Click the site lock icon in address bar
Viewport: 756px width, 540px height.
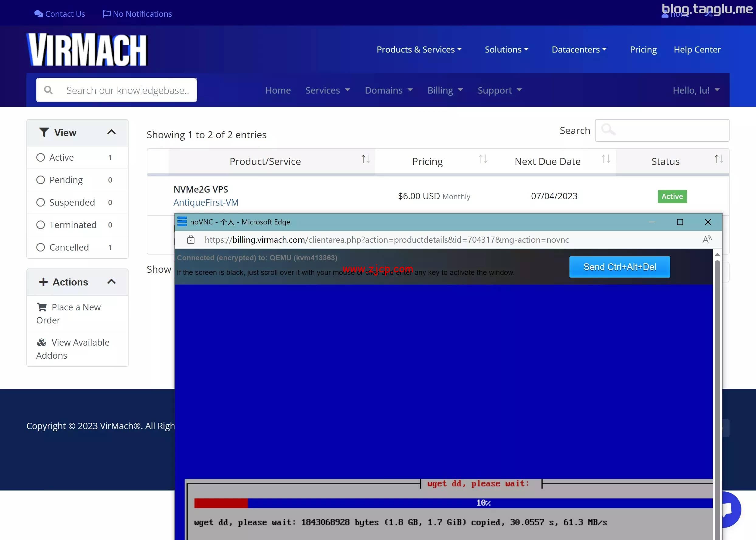191,240
